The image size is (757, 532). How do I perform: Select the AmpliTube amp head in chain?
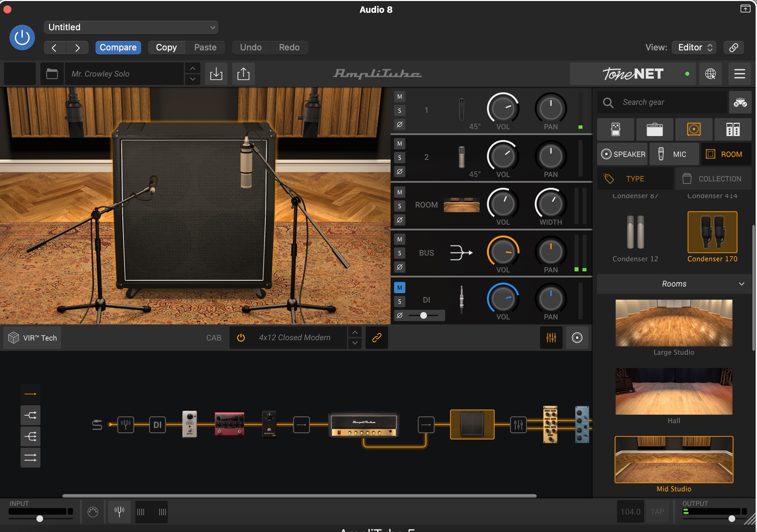(364, 425)
